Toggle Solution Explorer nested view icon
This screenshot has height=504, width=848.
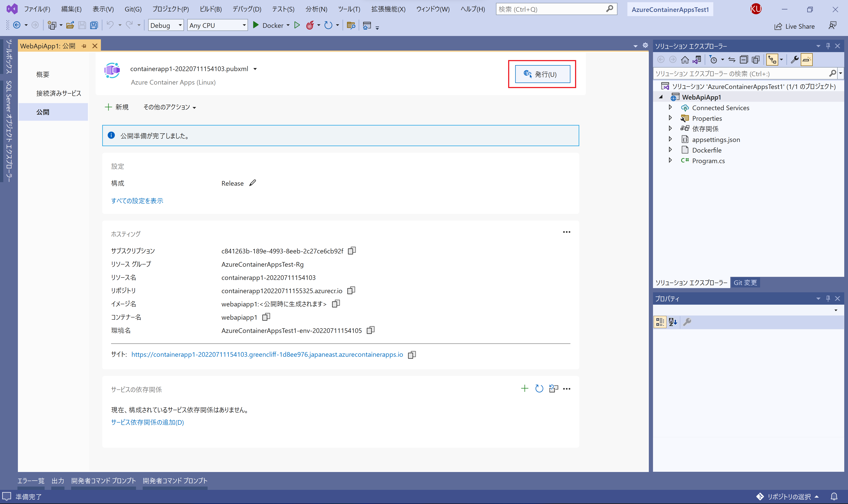772,60
